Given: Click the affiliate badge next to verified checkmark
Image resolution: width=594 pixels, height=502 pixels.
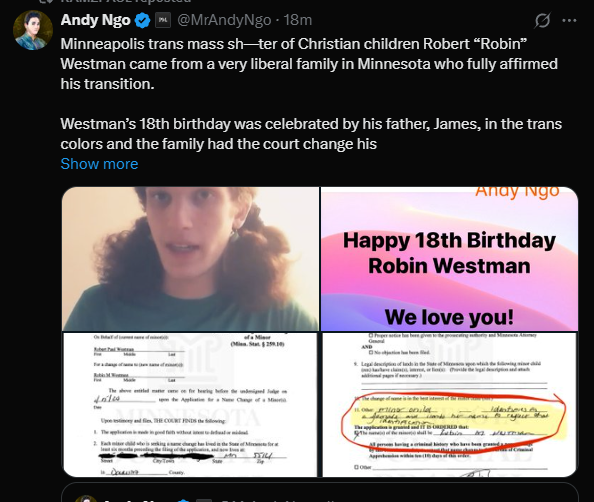Looking at the screenshot, I should point(163,20).
